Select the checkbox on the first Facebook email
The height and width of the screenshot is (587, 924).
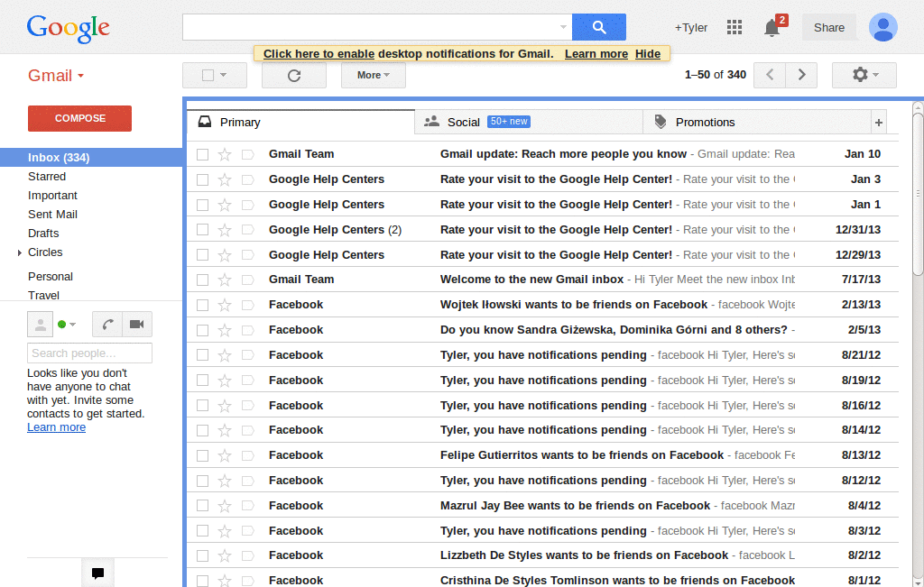202,305
